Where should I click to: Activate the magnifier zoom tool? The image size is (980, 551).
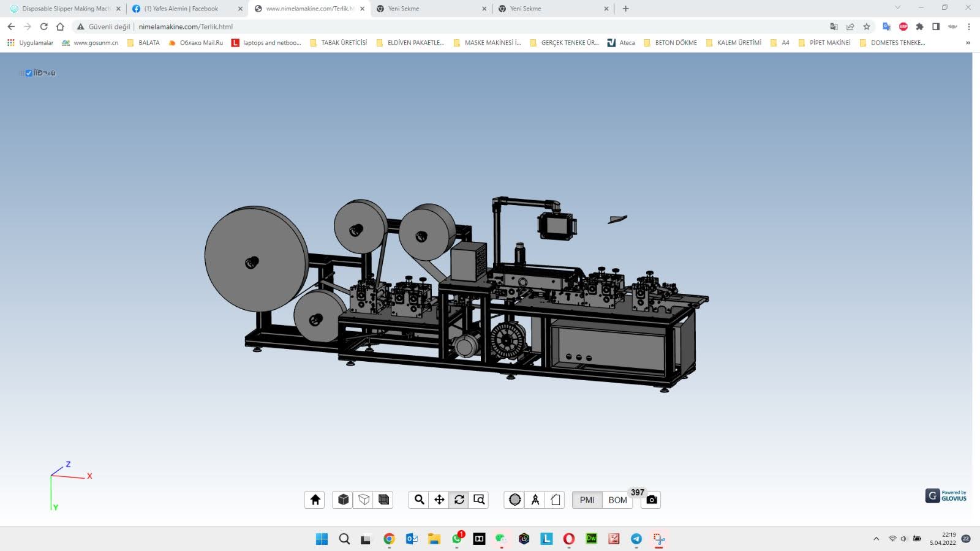pyautogui.click(x=419, y=500)
